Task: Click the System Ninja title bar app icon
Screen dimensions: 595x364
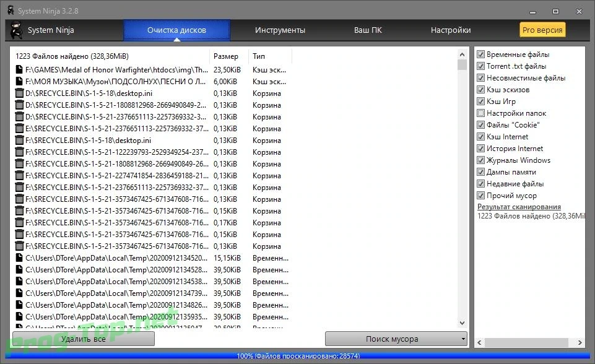Action: tap(11, 11)
